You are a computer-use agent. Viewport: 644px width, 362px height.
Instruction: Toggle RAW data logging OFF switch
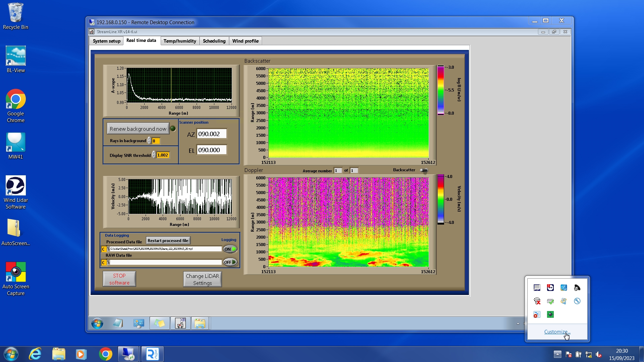[230, 262]
